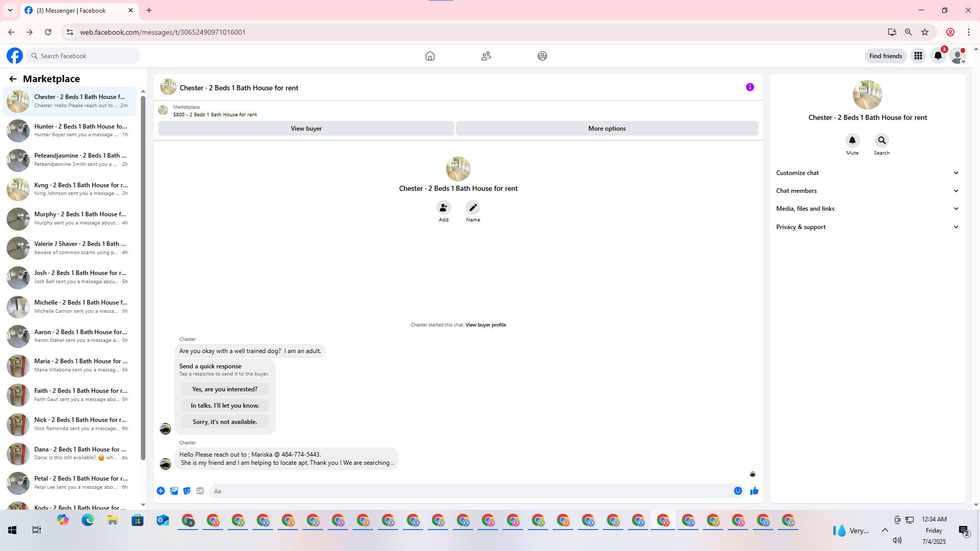Open the emoji picker in message box
The height and width of the screenshot is (551, 980).
pos(738,491)
